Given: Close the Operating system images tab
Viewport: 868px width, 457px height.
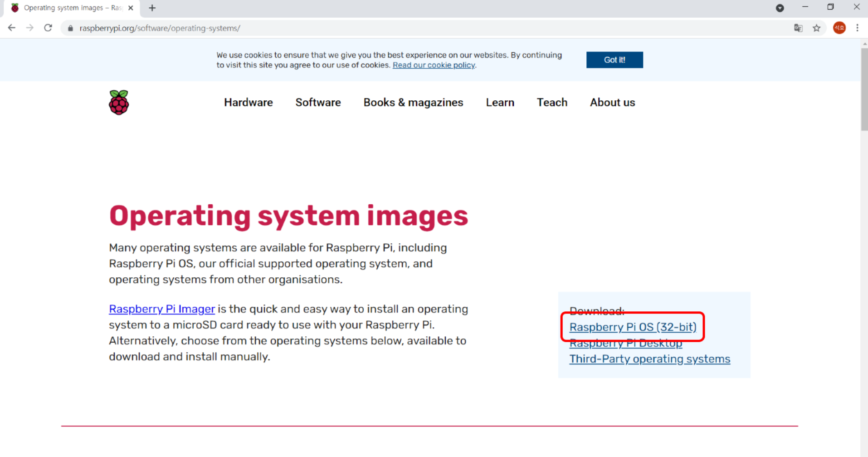Looking at the screenshot, I should pos(131,8).
